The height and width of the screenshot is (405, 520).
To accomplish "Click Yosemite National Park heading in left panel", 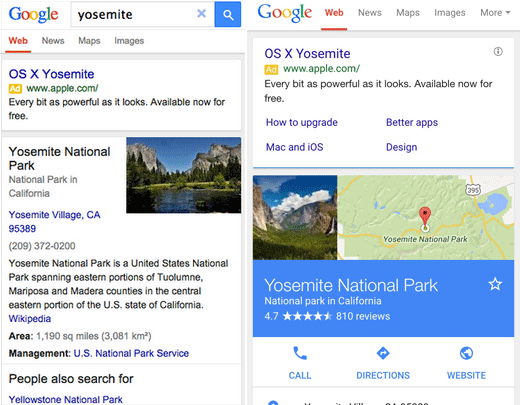I will (x=59, y=158).
